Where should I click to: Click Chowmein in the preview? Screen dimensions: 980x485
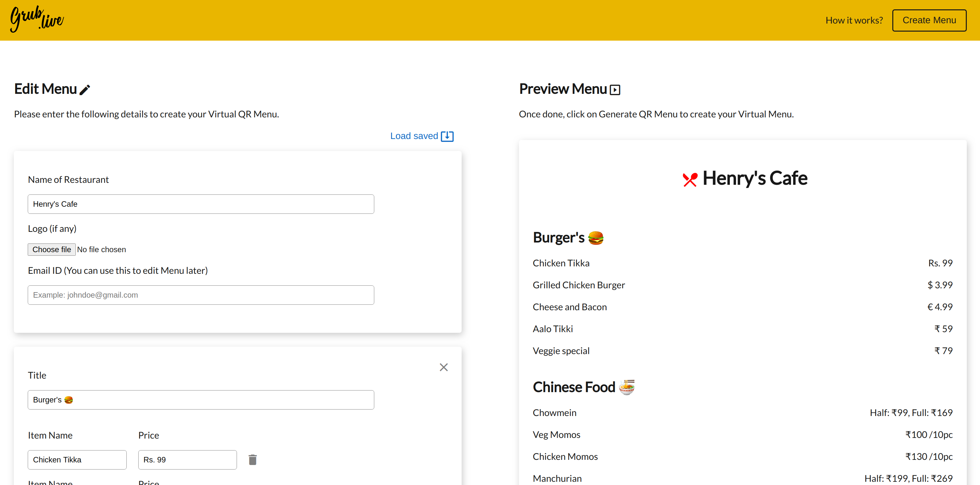tap(554, 413)
